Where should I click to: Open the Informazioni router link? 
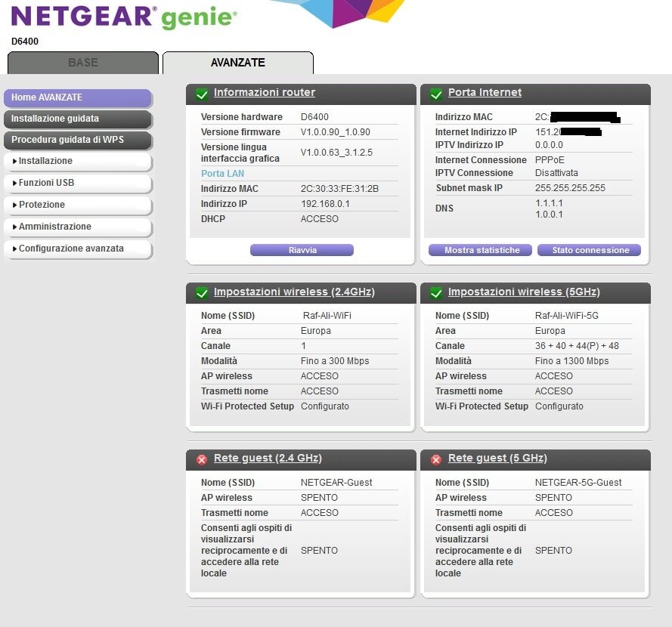click(x=265, y=92)
